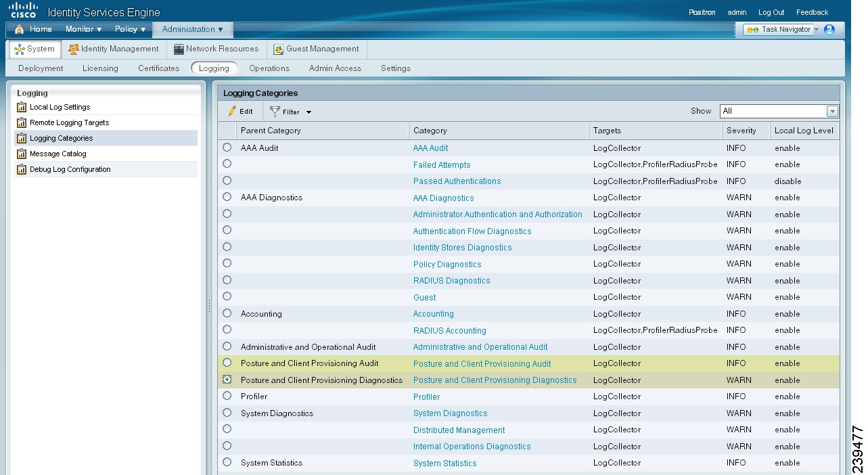Switch to the Licensing tab
This screenshot has height=475, width=868.
(x=100, y=68)
